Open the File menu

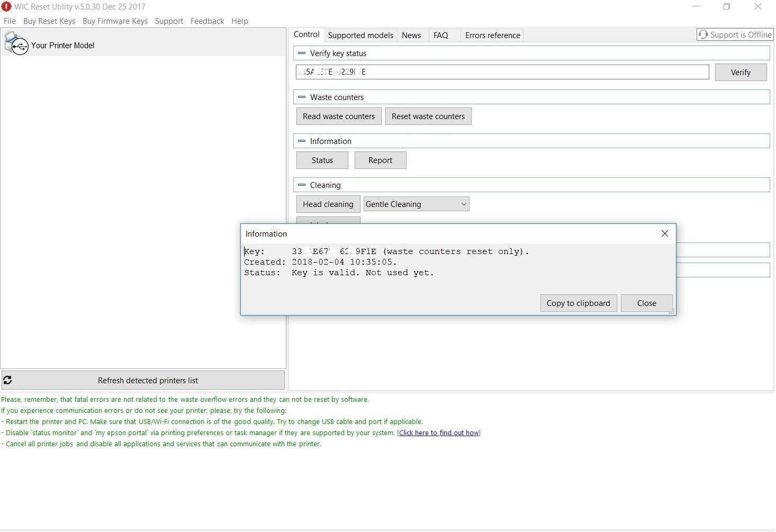[x=10, y=21]
